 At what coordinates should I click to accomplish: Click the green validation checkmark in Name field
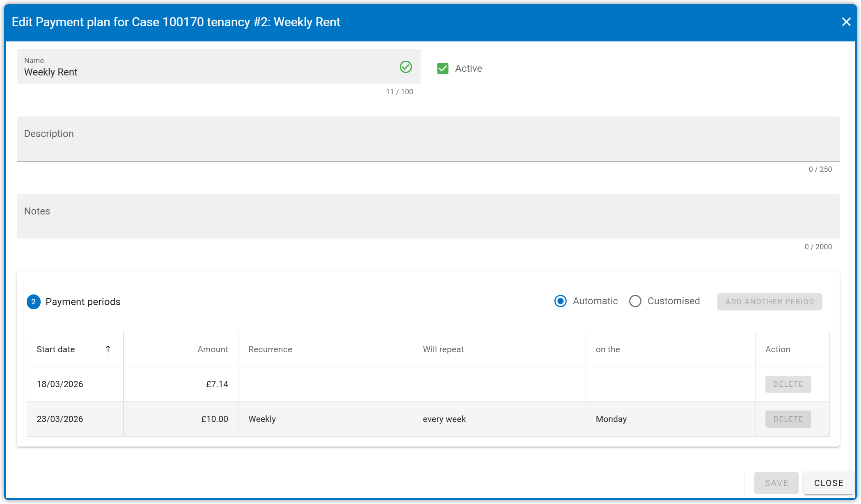405,67
